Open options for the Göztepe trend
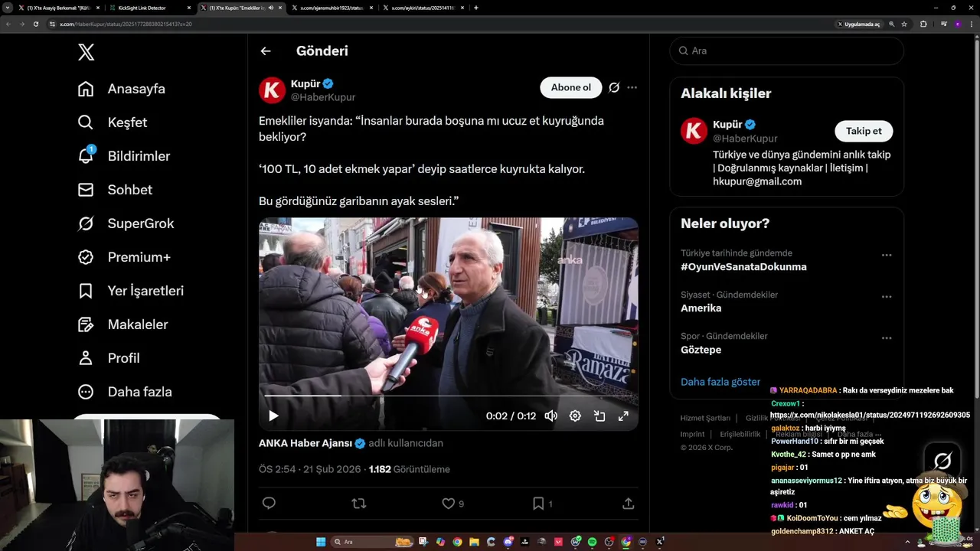The height and width of the screenshot is (551, 980). click(887, 338)
